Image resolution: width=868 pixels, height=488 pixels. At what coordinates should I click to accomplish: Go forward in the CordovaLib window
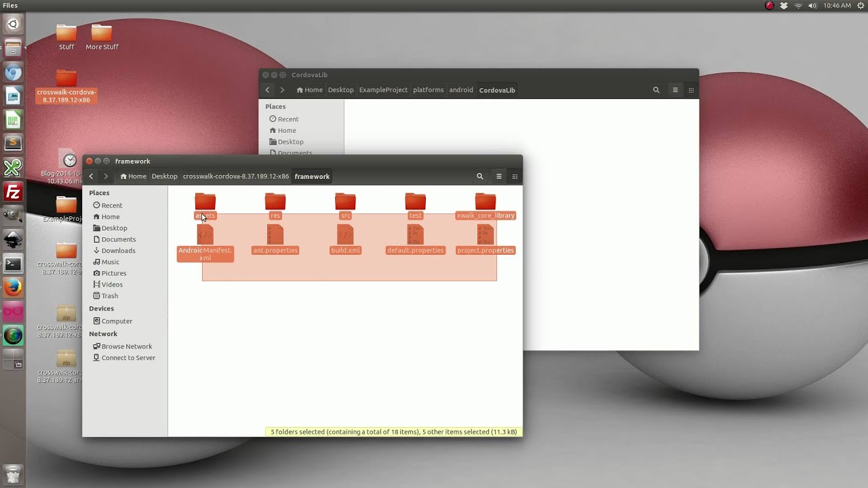tap(282, 90)
